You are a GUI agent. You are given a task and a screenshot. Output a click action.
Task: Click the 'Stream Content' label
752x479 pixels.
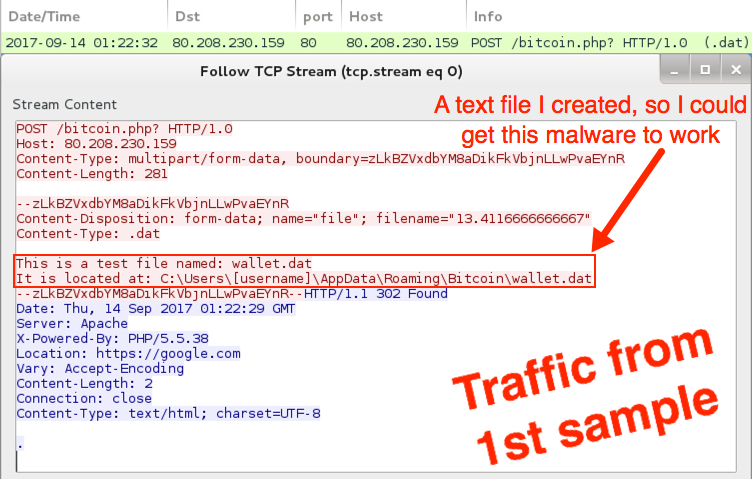[64, 105]
